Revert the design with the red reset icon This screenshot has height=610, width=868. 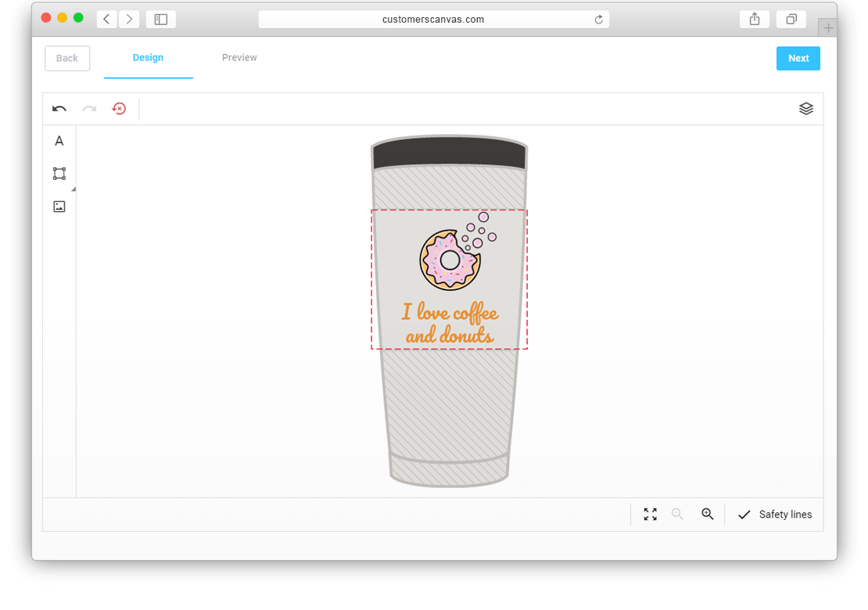click(119, 109)
